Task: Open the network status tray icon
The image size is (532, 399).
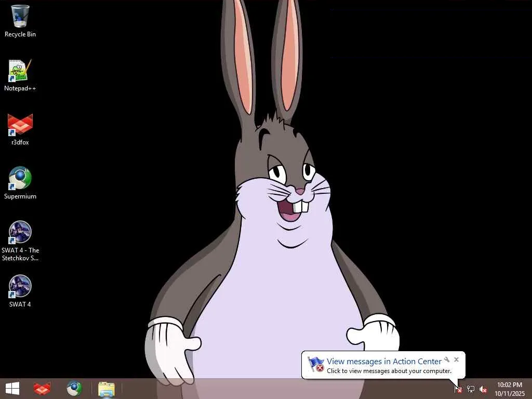Action: (470, 389)
